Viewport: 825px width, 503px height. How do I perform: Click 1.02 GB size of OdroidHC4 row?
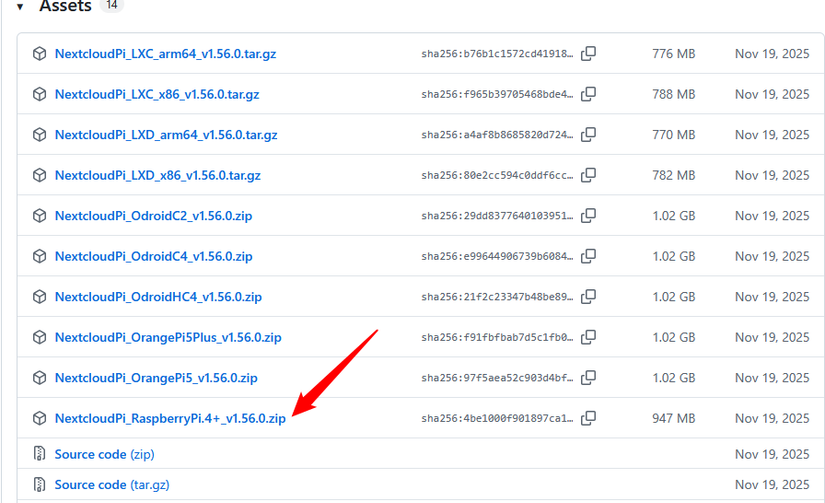tap(674, 297)
